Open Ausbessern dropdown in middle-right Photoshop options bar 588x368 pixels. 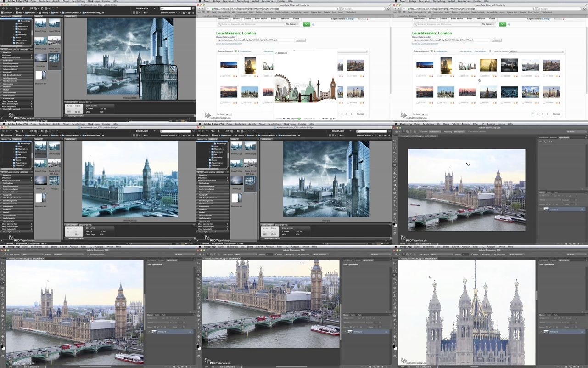(435, 131)
